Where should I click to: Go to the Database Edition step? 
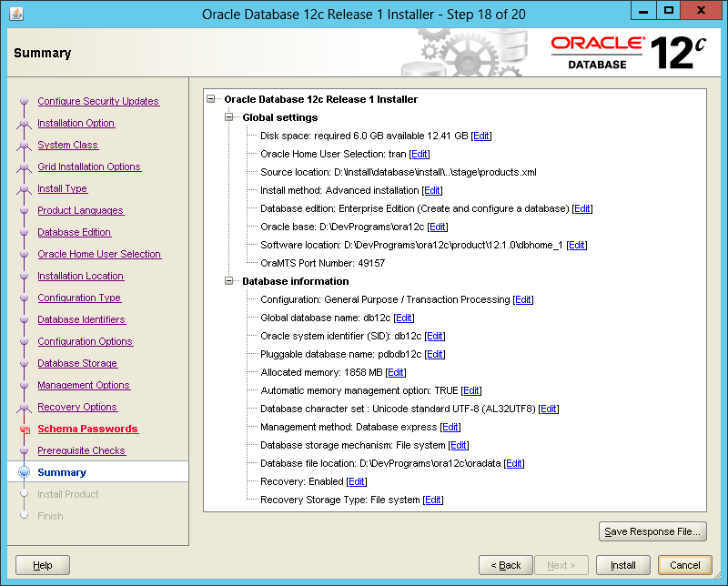click(75, 232)
